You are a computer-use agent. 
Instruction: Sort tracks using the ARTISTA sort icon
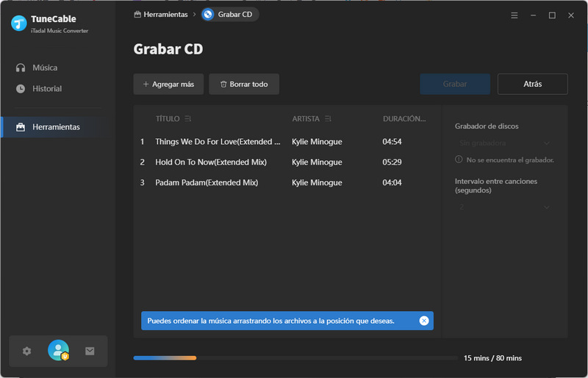328,118
